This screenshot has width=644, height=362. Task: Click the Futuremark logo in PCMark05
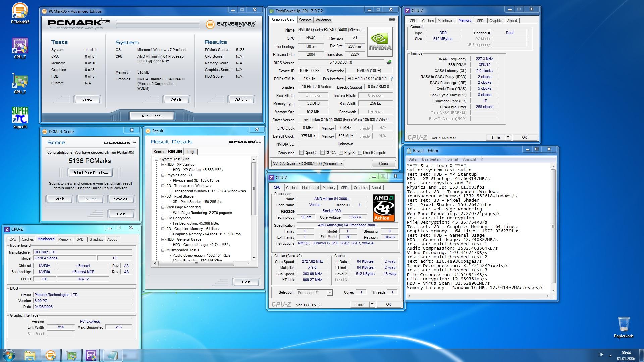(231, 24)
